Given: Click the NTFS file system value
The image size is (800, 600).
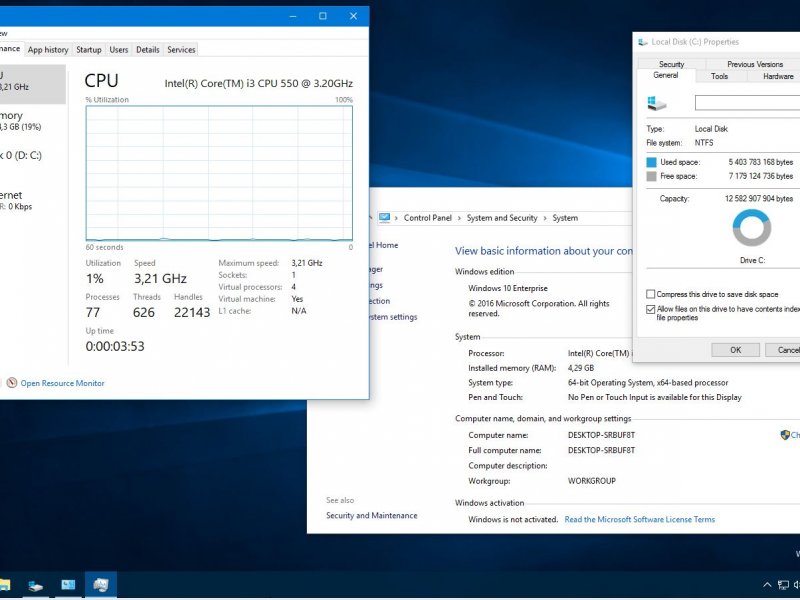Looking at the screenshot, I should (x=704, y=143).
